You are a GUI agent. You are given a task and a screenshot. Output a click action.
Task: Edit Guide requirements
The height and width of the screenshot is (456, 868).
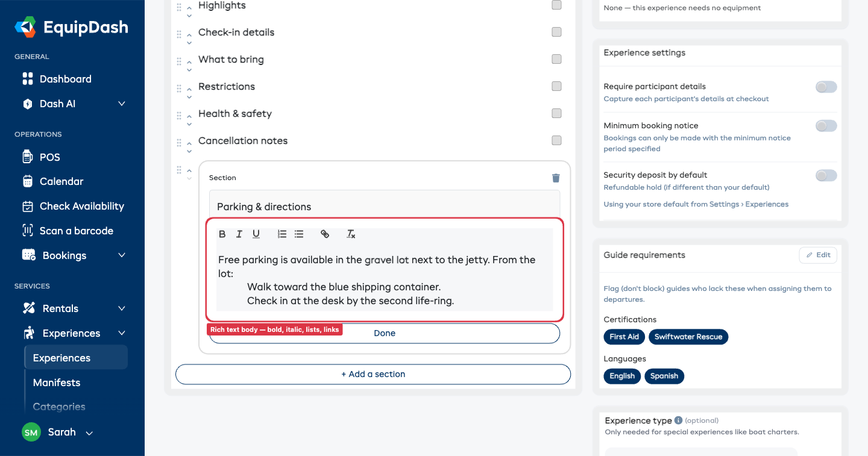[x=818, y=255]
